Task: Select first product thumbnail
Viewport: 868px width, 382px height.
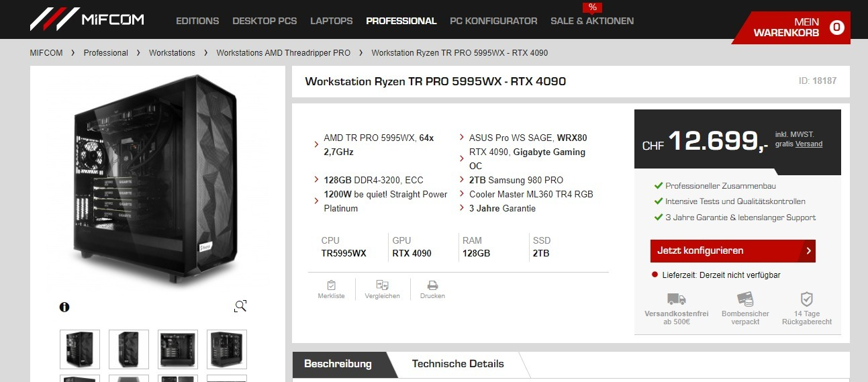Action: point(80,349)
